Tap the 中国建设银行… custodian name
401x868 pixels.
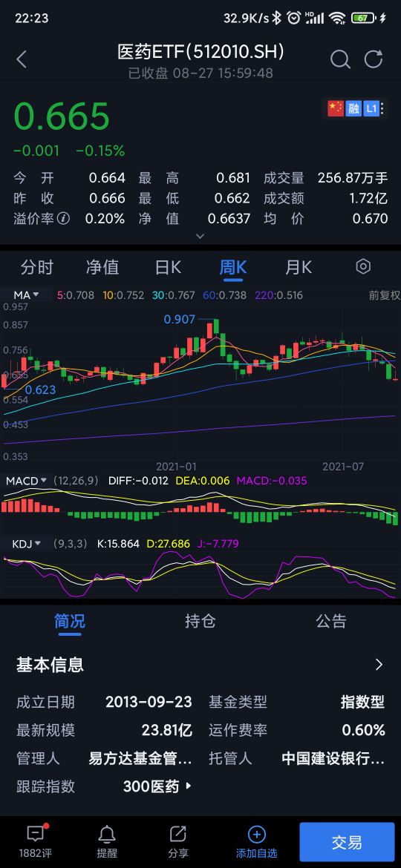(x=333, y=758)
